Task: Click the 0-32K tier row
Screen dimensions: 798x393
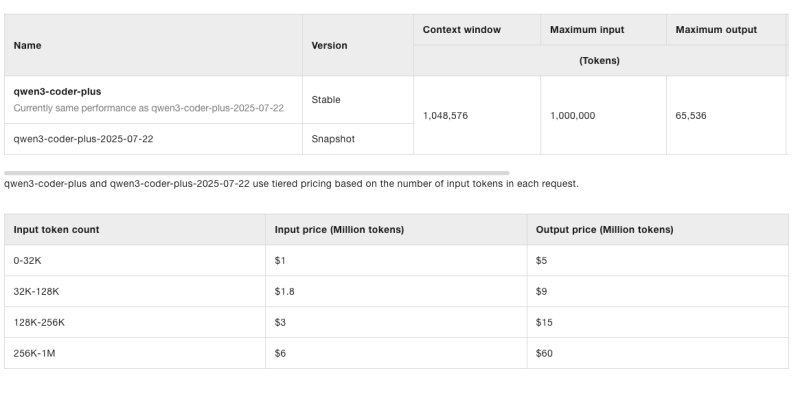Action: [x=396, y=261]
